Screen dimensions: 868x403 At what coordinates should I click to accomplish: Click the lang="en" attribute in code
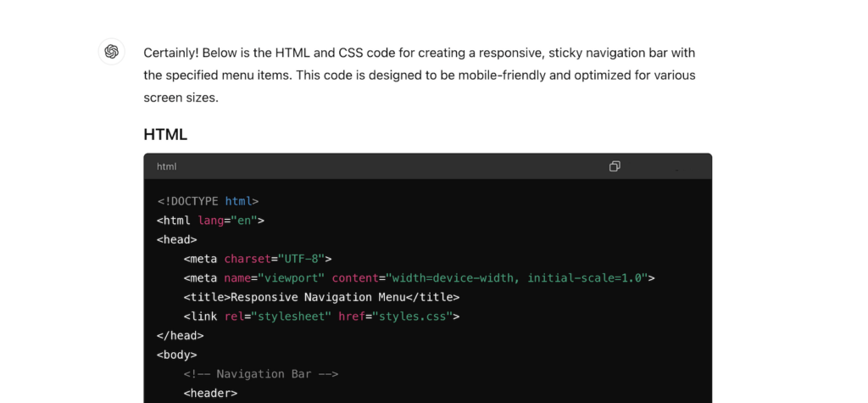click(231, 221)
